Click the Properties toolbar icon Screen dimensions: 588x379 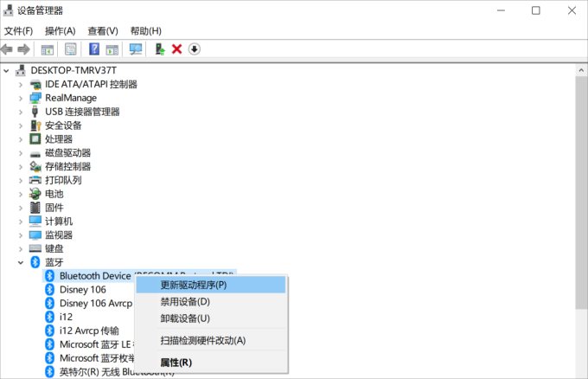point(71,49)
